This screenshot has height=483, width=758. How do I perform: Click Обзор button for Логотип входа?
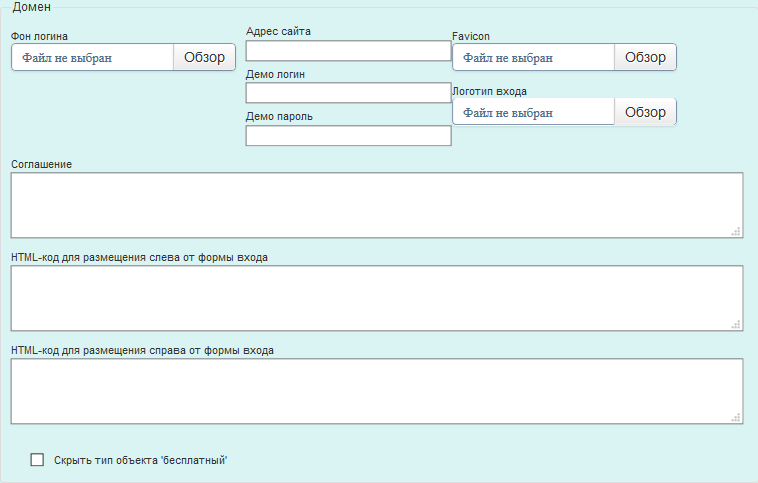[645, 112]
